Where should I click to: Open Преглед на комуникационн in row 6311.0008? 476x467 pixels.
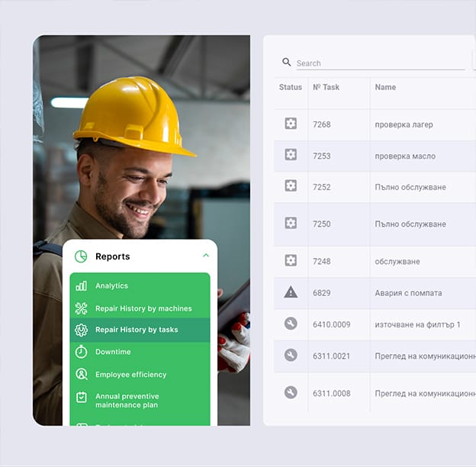pyautogui.click(x=426, y=394)
